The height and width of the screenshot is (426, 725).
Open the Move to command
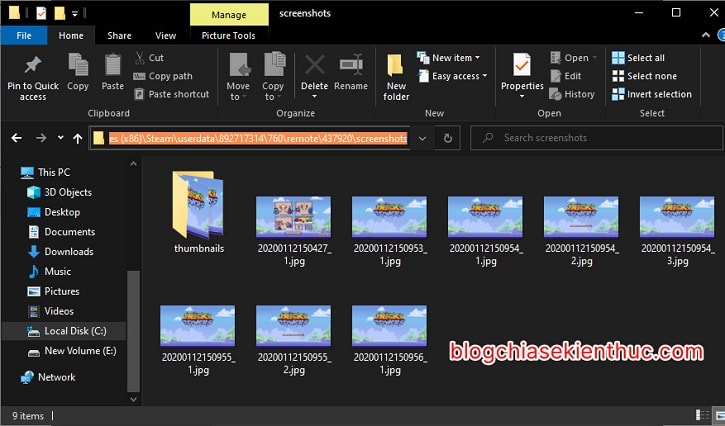[x=238, y=77]
